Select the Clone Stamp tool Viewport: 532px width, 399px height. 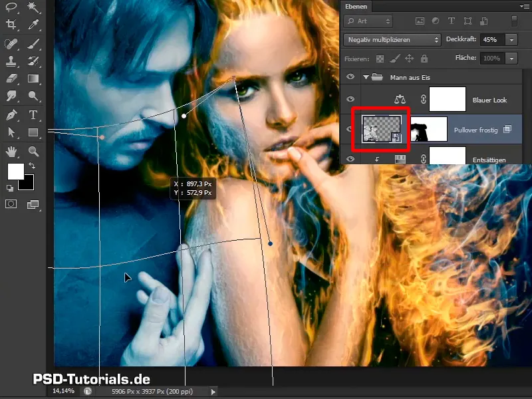(11, 61)
